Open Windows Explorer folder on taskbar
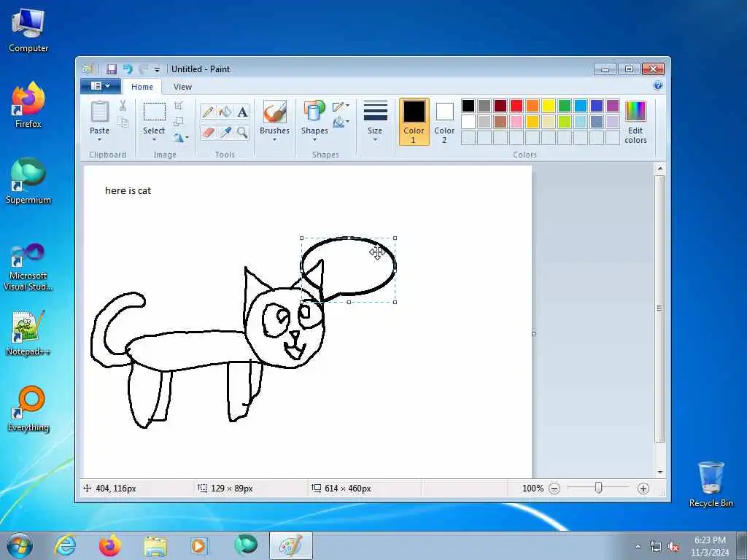The height and width of the screenshot is (560, 747). point(155,545)
